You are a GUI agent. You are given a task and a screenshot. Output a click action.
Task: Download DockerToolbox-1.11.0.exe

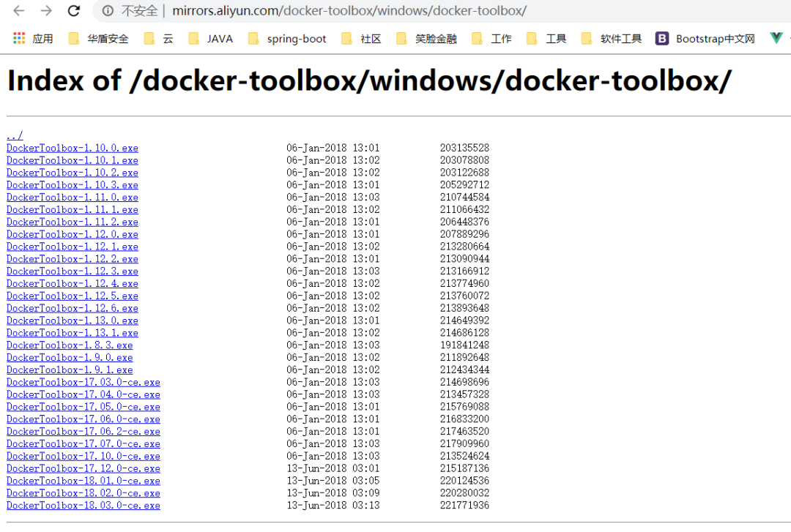[x=72, y=197]
